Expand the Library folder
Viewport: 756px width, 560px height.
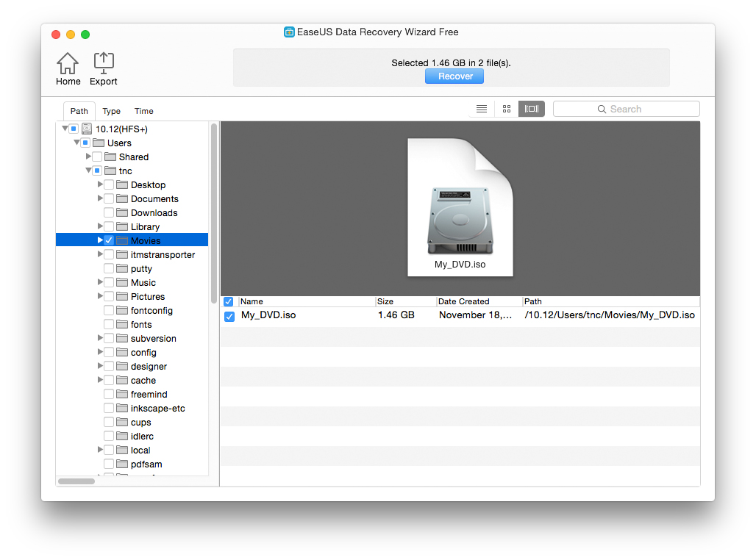pos(100,226)
